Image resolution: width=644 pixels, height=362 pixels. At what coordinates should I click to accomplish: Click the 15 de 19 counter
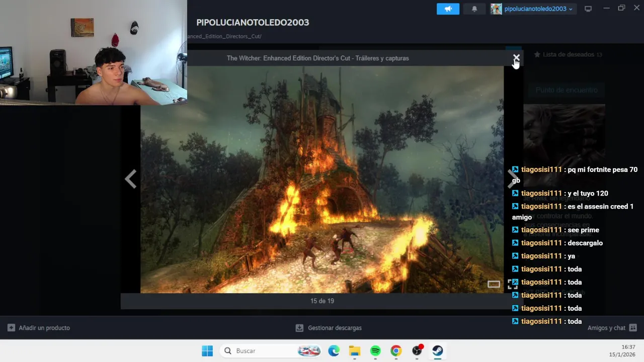tap(322, 301)
